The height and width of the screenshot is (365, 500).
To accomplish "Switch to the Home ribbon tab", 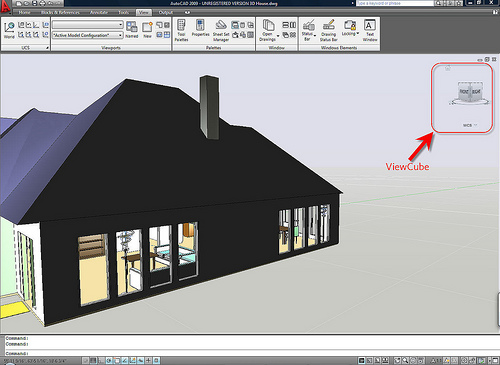I will (24, 12).
